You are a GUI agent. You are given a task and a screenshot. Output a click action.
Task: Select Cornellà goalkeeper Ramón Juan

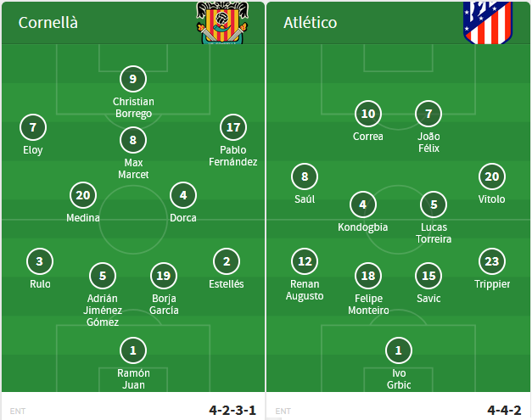tap(133, 350)
